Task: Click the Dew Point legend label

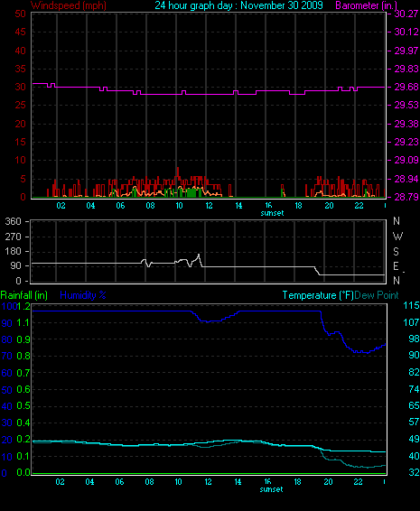Action: pos(377,295)
